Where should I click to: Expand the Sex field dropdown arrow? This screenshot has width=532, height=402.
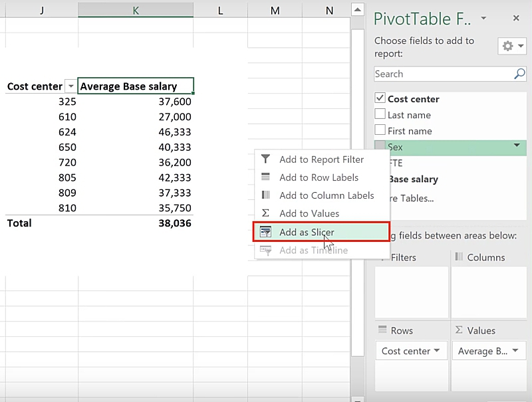(x=516, y=146)
